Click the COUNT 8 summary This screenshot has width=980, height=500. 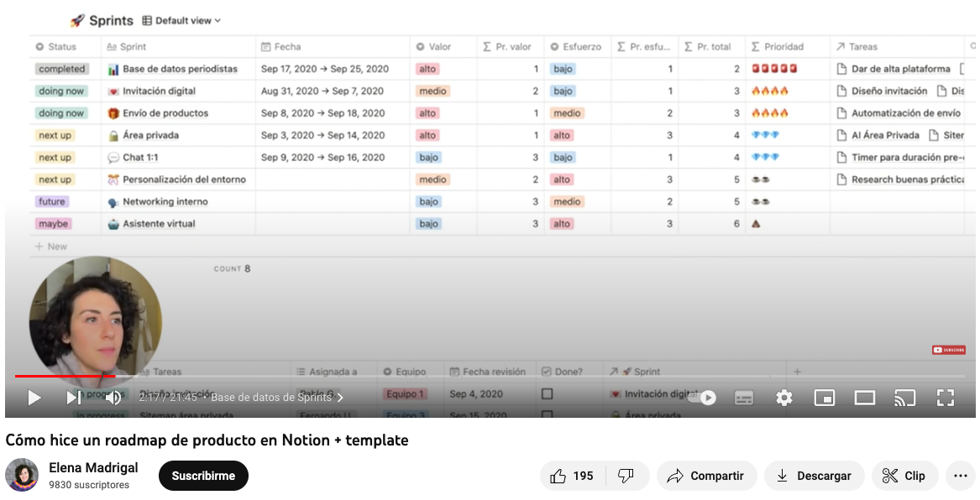pyautogui.click(x=232, y=269)
